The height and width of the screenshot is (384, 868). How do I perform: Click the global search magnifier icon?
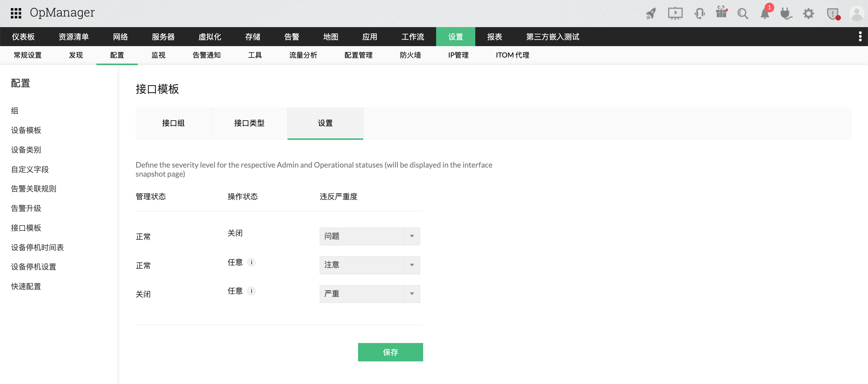click(x=743, y=14)
